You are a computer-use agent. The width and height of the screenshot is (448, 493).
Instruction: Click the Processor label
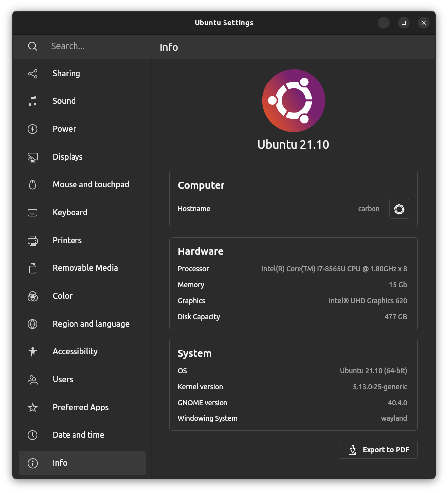[x=193, y=269]
